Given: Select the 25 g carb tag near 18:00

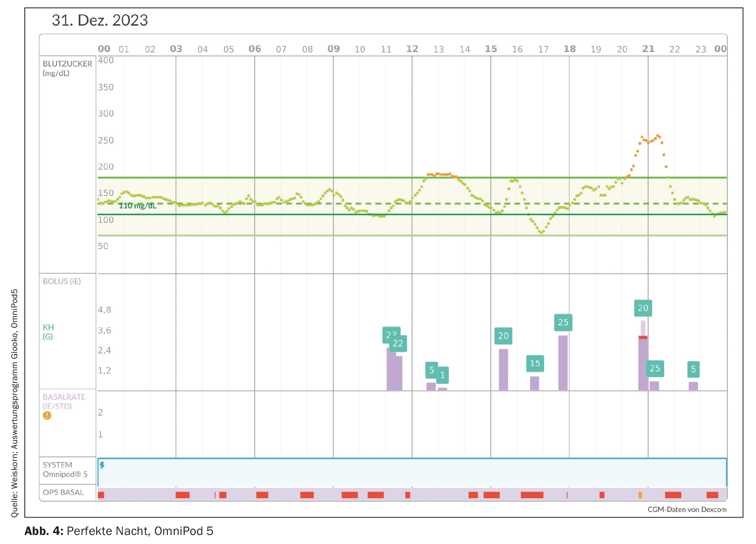Looking at the screenshot, I should tap(563, 322).
